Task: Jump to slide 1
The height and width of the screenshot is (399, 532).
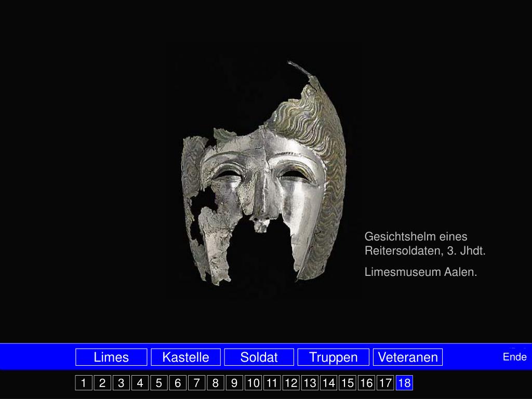Action: [x=84, y=383]
